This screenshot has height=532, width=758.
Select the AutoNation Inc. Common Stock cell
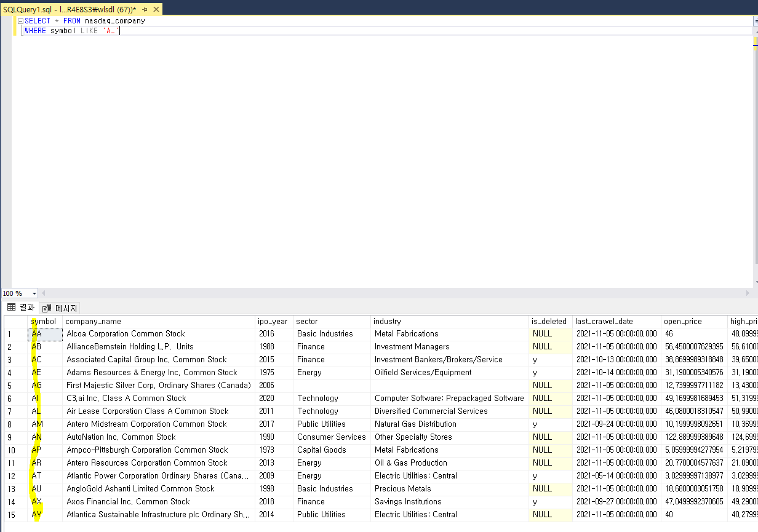click(x=159, y=437)
